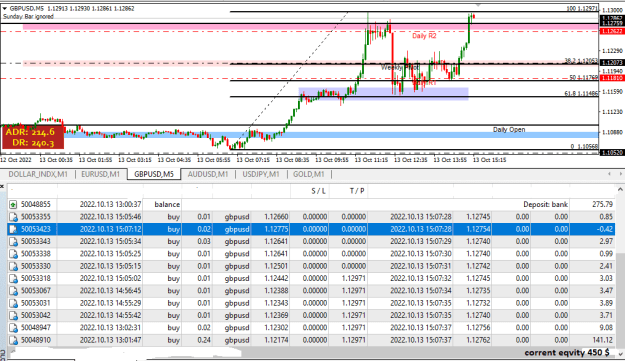Image resolution: width=625 pixels, height=361 pixels.
Task: Click the close price 1.12762
Action: pyautogui.click(x=478, y=340)
